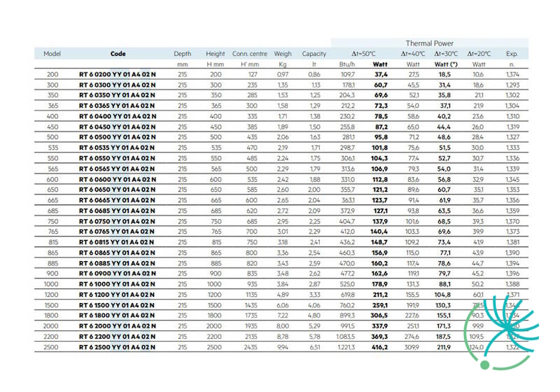Select code 'RT 6 0865 YY 01 A4 02 N'
Image resolution: width=560 pixels, height=392 pixels.
tap(117, 253)
